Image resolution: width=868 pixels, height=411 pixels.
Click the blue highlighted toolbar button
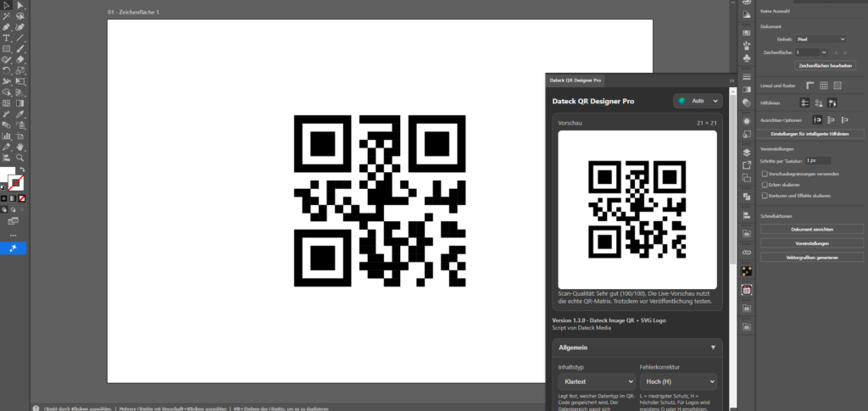click(x=14, y=248)
